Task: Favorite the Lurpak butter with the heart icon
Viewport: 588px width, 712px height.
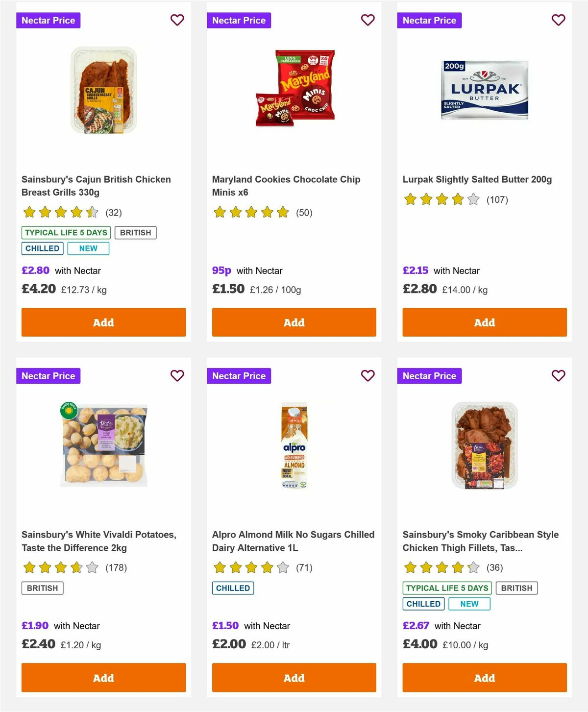Action: (x=558, y=20)
